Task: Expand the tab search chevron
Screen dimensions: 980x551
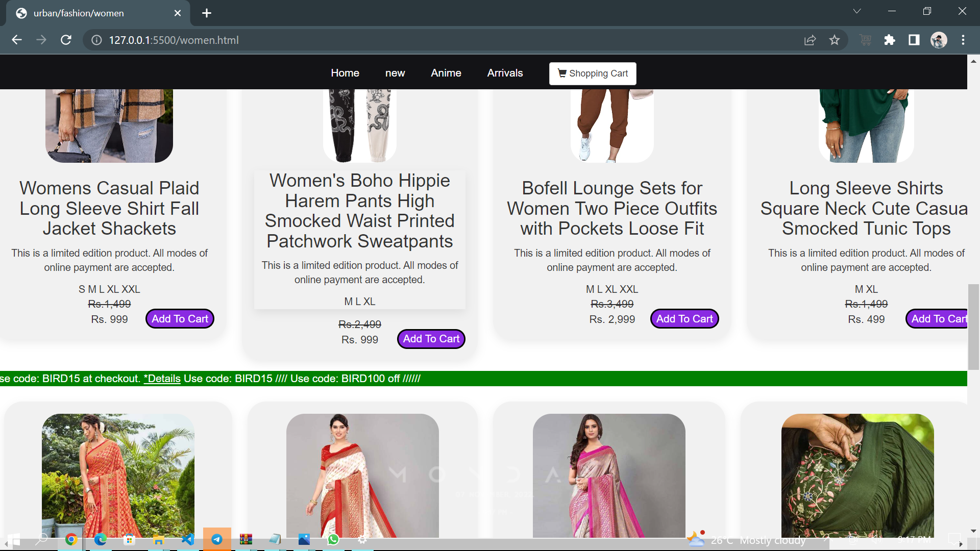Action: 857,11
